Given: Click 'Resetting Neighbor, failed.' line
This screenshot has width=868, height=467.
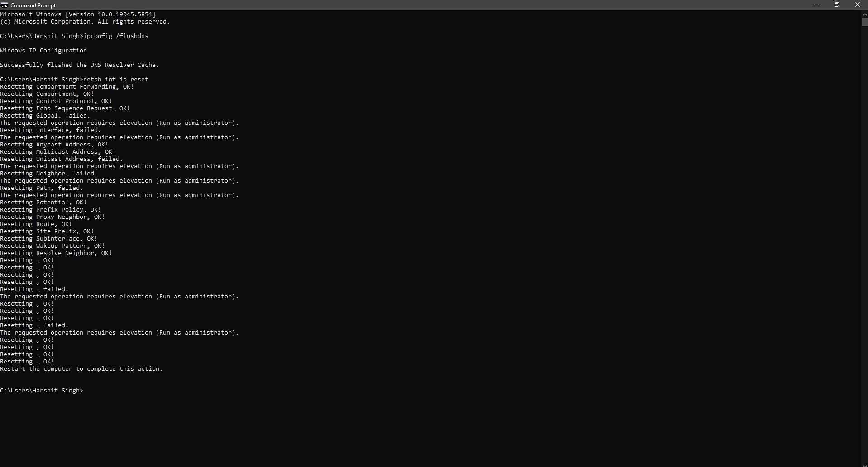Looking at the screenshot, I should (x=49, y=174).
